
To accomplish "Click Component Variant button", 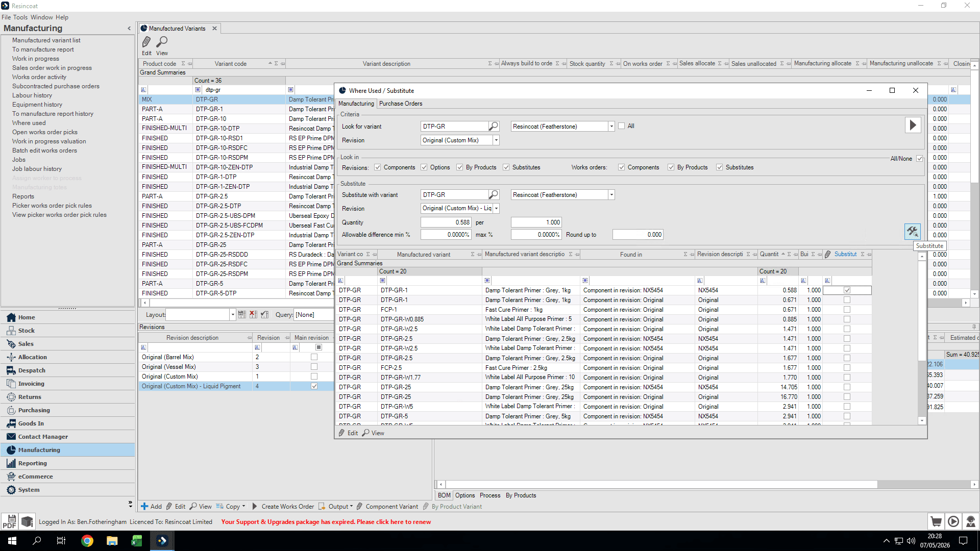I will [x=387, y=507].
